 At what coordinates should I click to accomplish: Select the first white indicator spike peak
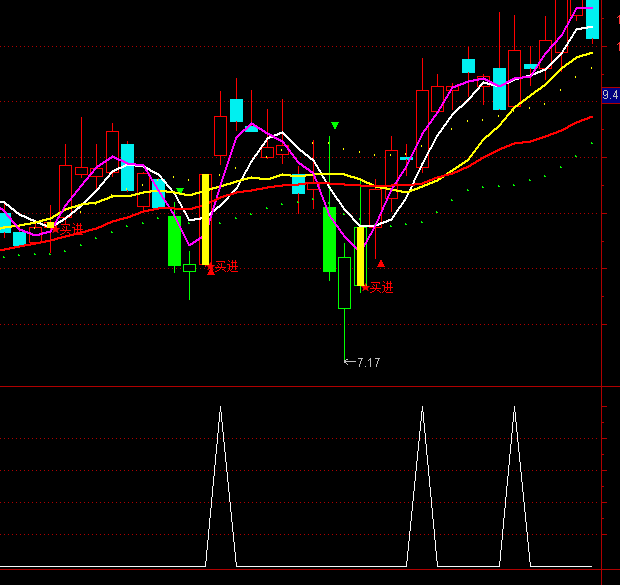pyautogui.click(x=221, y=408)
